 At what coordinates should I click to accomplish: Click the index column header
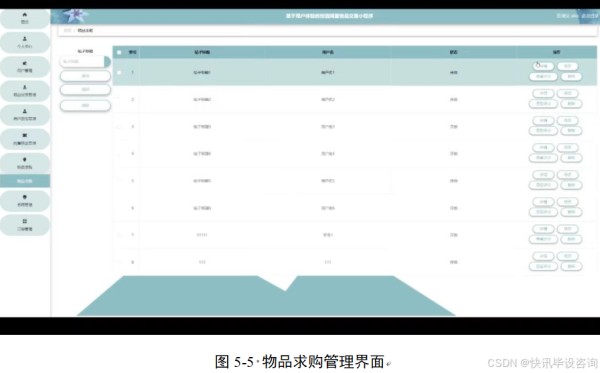[132, 52]
